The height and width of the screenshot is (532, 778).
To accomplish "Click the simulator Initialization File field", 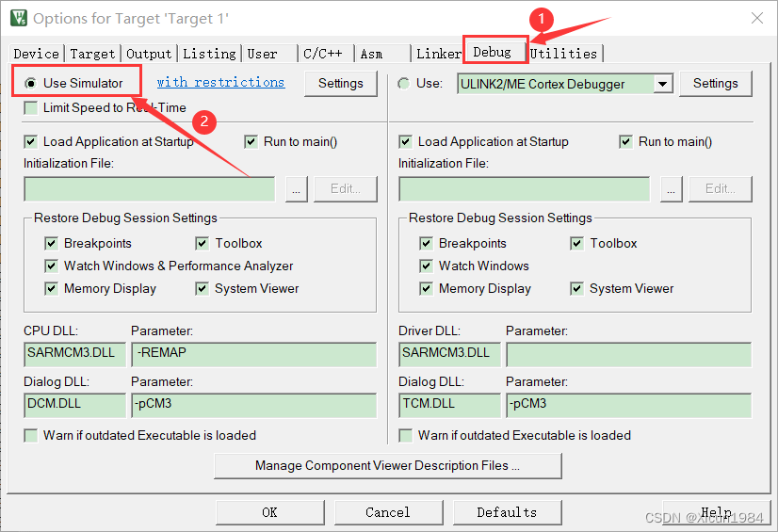I will click(x=150, y=189).
